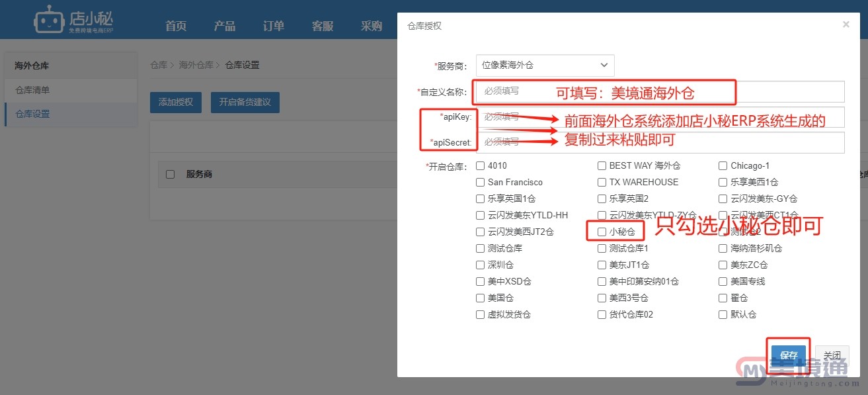868x395 pixels.
Task: Tick the 海纳洛杉矶仓 checkbox
Action: click(x=723, y=248)
